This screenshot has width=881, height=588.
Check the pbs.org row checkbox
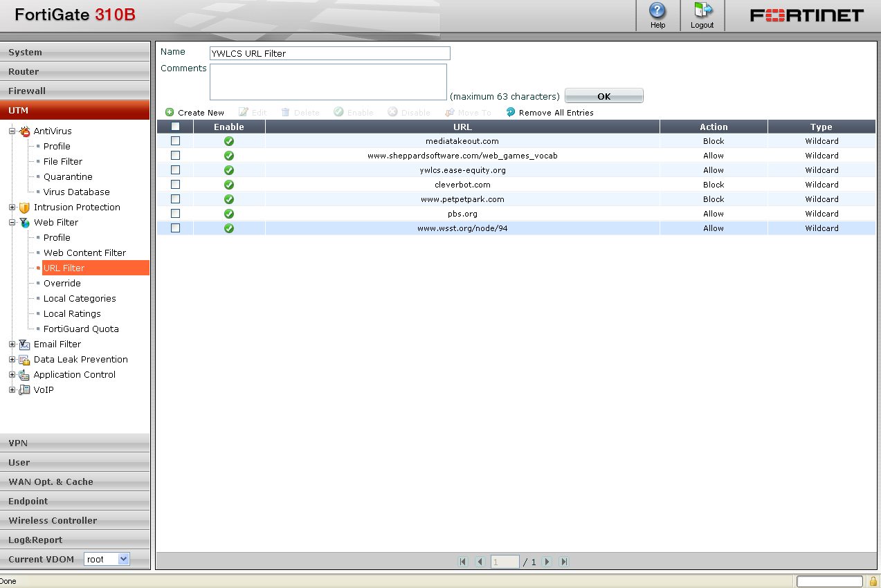tap(175, 213)
